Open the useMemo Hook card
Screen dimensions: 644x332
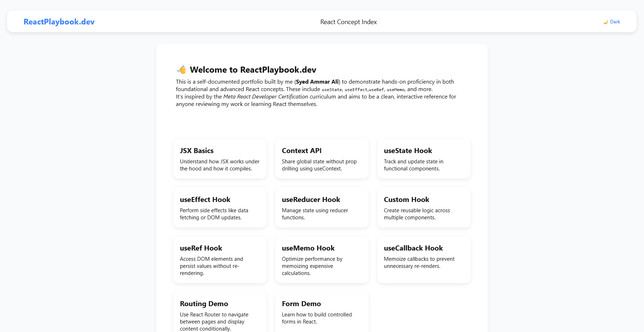pos(322,259)
